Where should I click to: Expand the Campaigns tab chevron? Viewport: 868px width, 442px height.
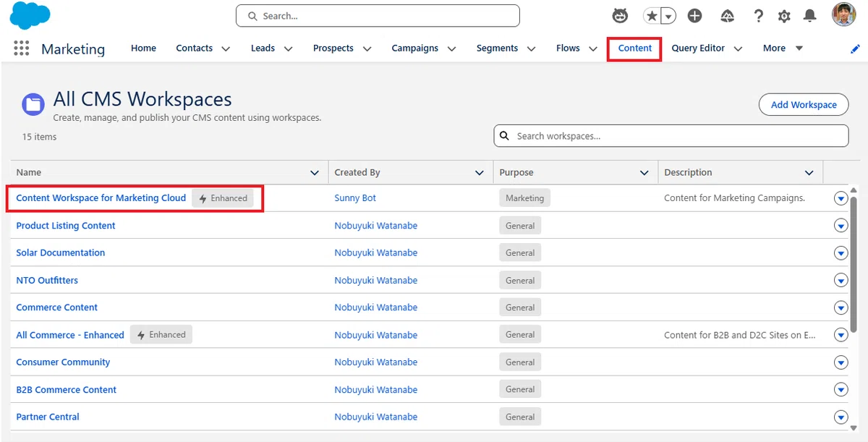(x=451, y=49)
